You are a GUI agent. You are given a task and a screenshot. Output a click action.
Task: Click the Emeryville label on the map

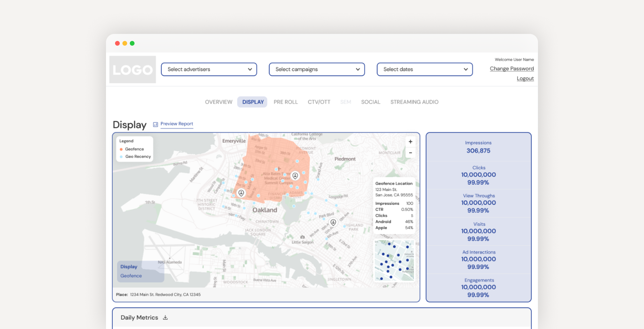(234, 141)
